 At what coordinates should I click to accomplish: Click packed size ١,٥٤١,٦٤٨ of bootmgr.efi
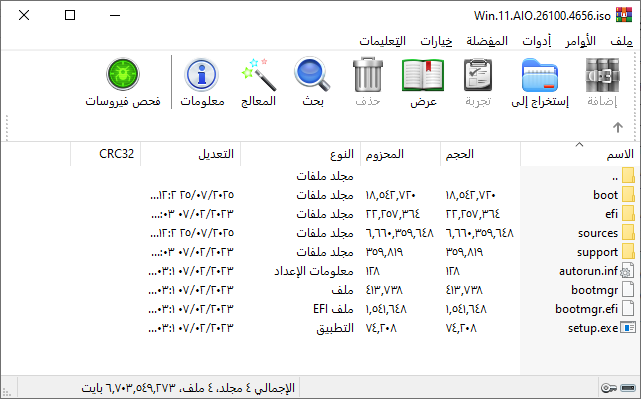(386, 309)
